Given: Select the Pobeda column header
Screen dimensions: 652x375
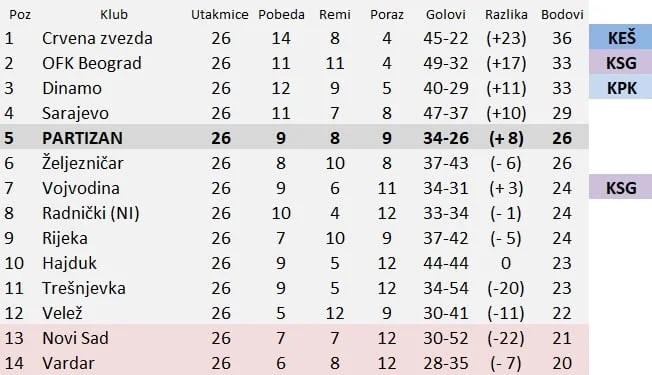Looking at the screenshot, I should coord(281,15).
